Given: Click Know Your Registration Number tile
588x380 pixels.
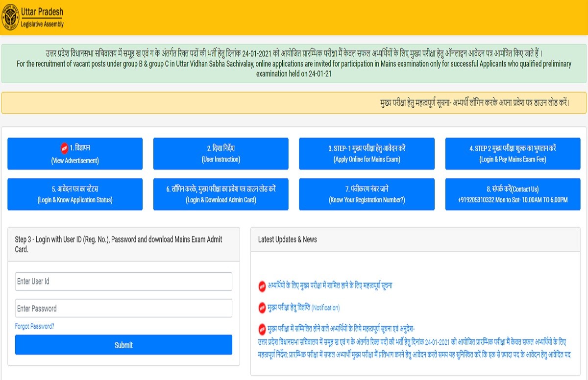Looking at the screenshot, I should [x=367, y=194].
